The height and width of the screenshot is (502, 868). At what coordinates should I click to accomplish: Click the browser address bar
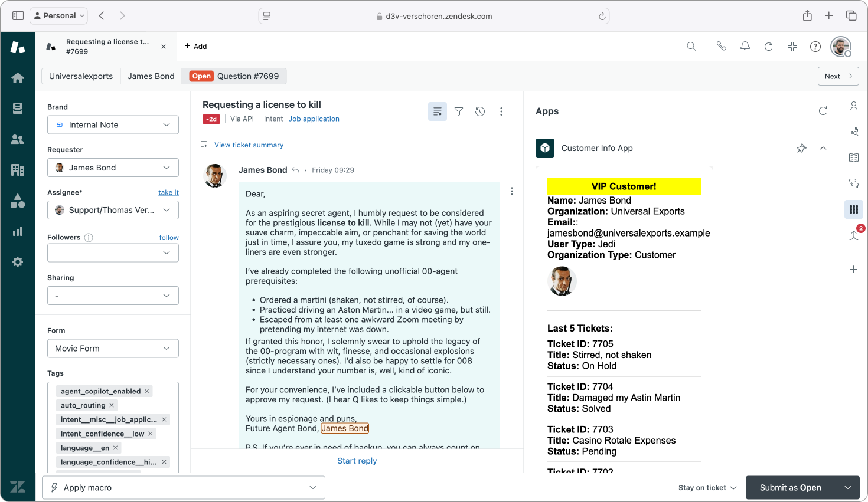tap(434, 16)
